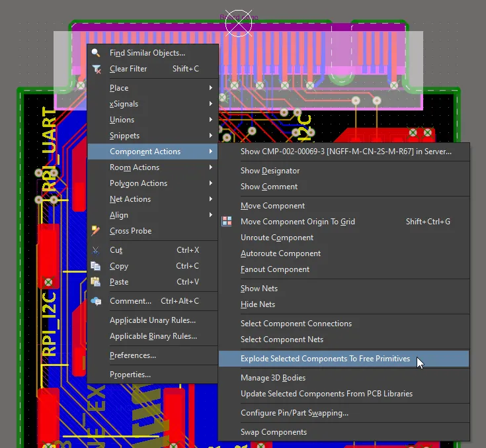Click the Move Component Origin To Grid icon

[227, 221]
